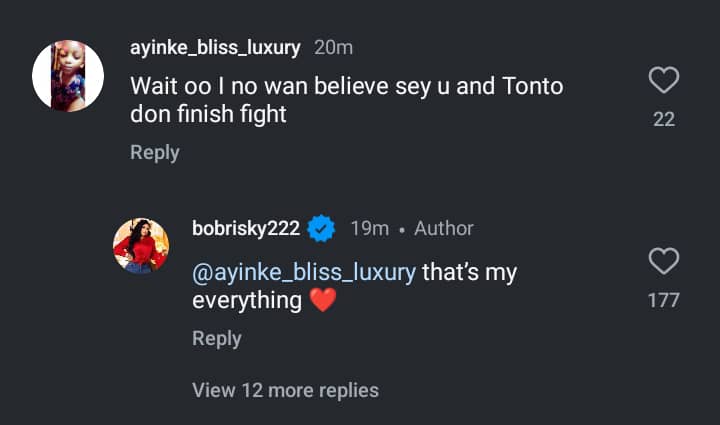Viewport: 720px width, 425px height.
Task: View the 177 likes count
Action: [664, 300]
